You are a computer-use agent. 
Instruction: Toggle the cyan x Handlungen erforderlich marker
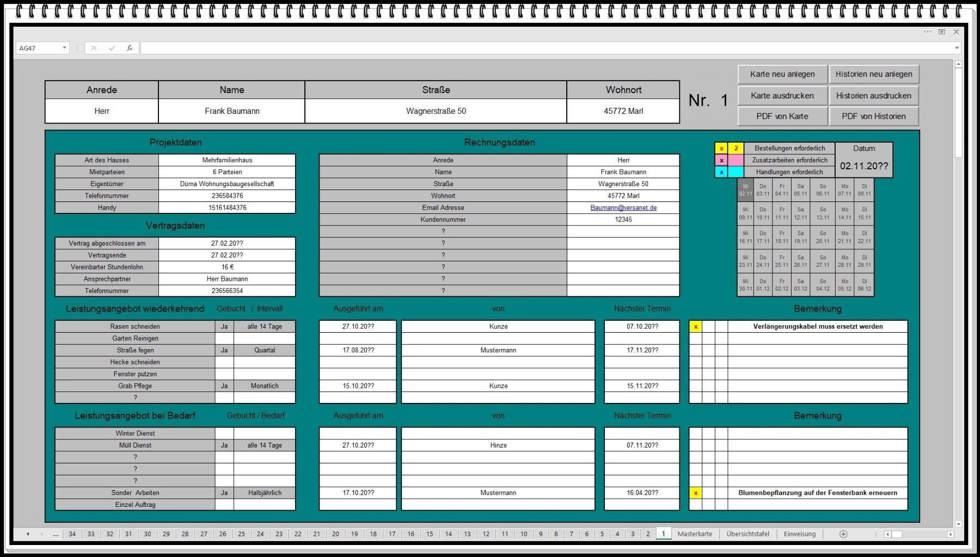pyautogui.click(x=721, y=172)
